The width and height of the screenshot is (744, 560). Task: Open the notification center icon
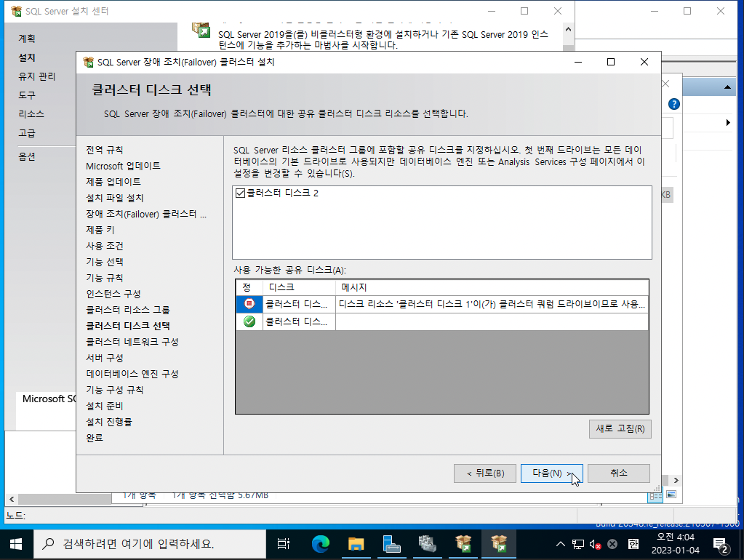click(x=721, y=545)
